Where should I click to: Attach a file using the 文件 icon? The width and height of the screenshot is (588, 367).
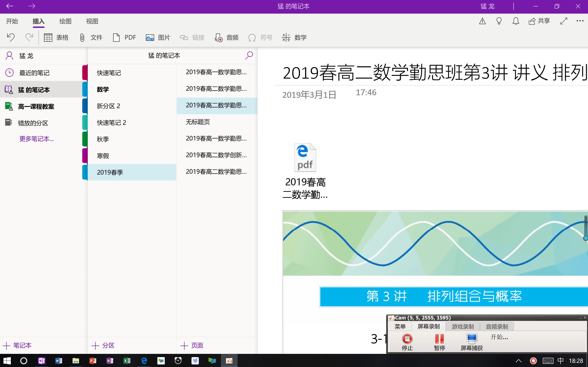(x=91, y=37)
